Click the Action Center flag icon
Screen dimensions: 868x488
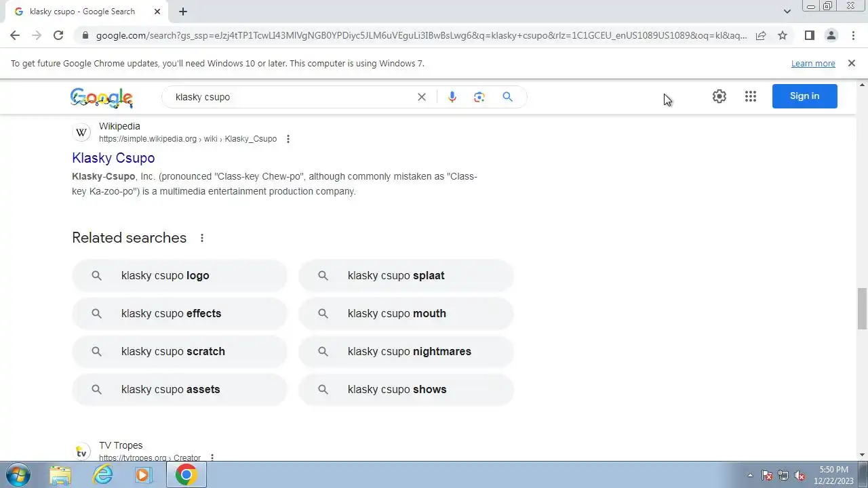pyautogui.click(x=767, y=476)
